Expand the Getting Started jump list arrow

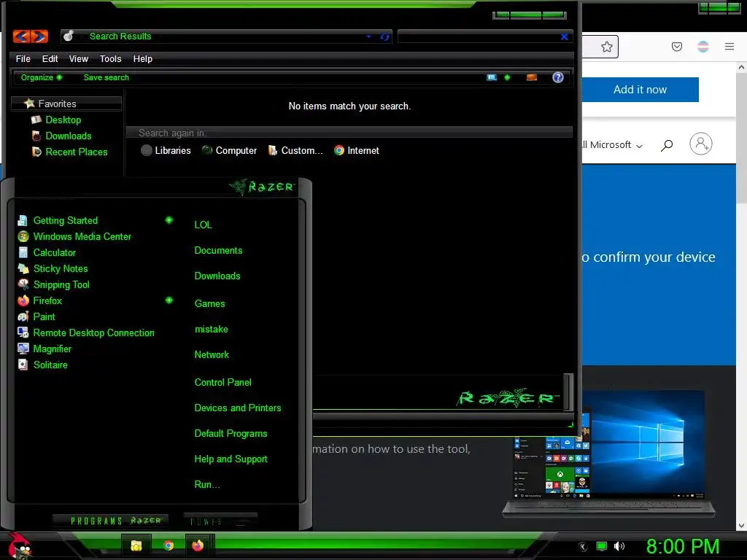(x=169, y=220)
